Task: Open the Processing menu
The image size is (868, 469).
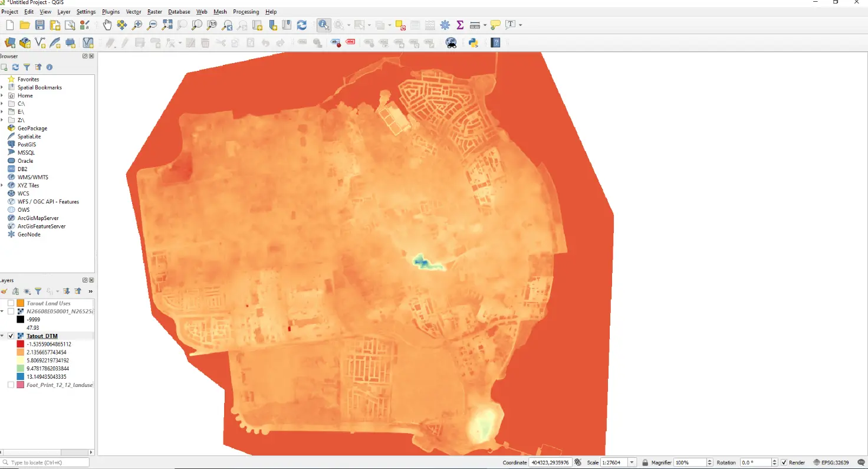Action: (x=246, y=12)
